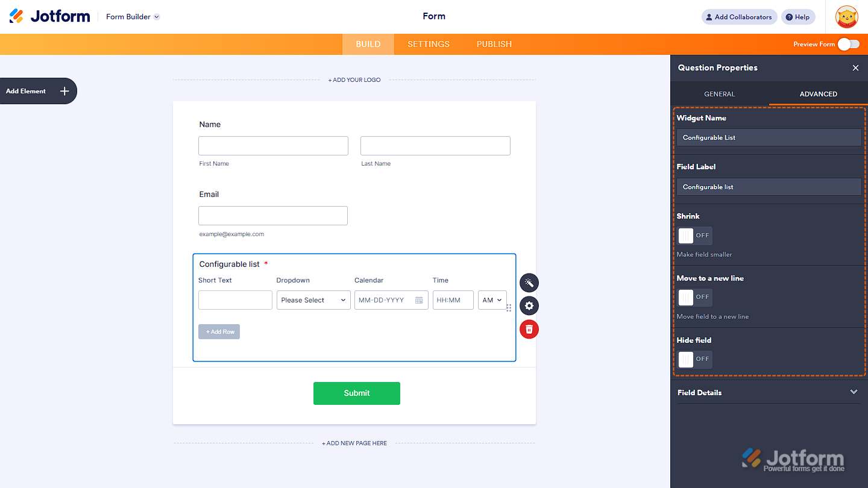The width and height of the screenshot is (868, 488).
Task: Open the date picker calendar icon
Action: pyautogui.click(x=420, y=299)
